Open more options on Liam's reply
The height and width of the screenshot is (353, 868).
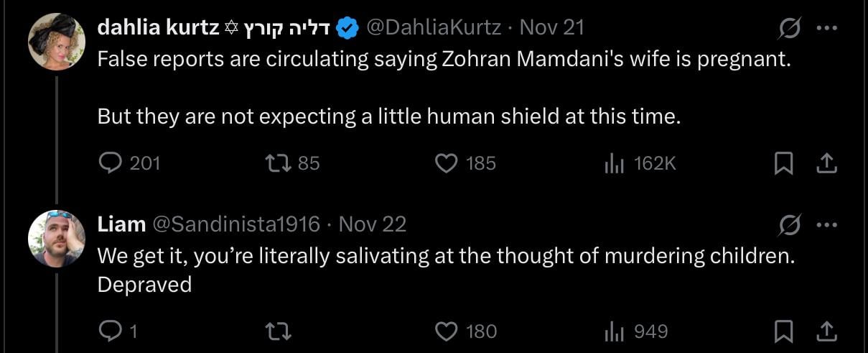(x=827, y=225)
